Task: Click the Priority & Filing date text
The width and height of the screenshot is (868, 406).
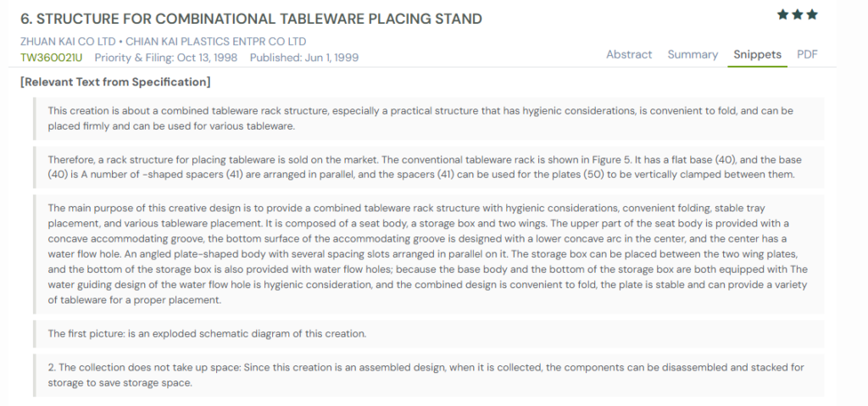Action: click(x=168, y=57)
